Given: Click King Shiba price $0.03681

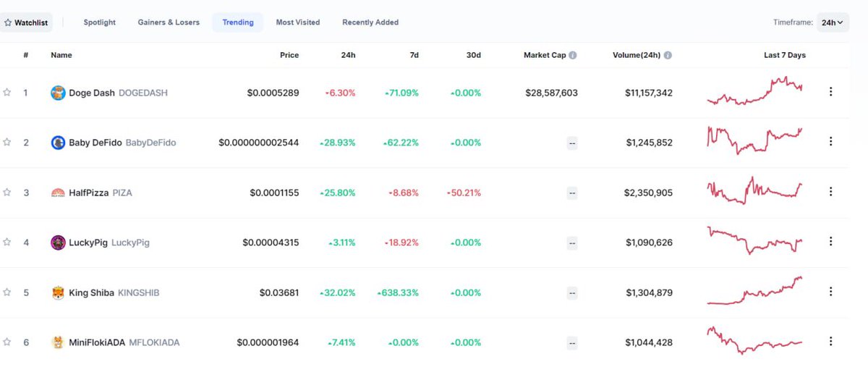Looking at the screenshot, I should click(279, 292).
